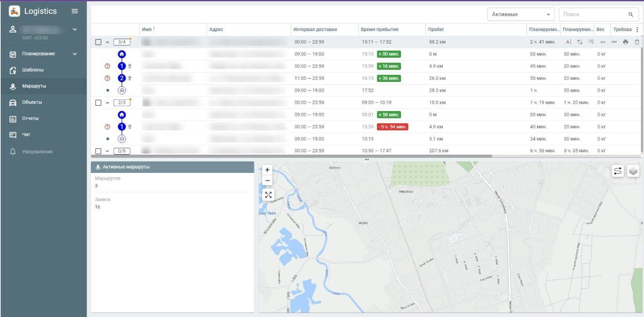Click the map route-display icon beside layers
Image resolution: width=644 pixels, height=317 pixels.
tap(618, 171)
